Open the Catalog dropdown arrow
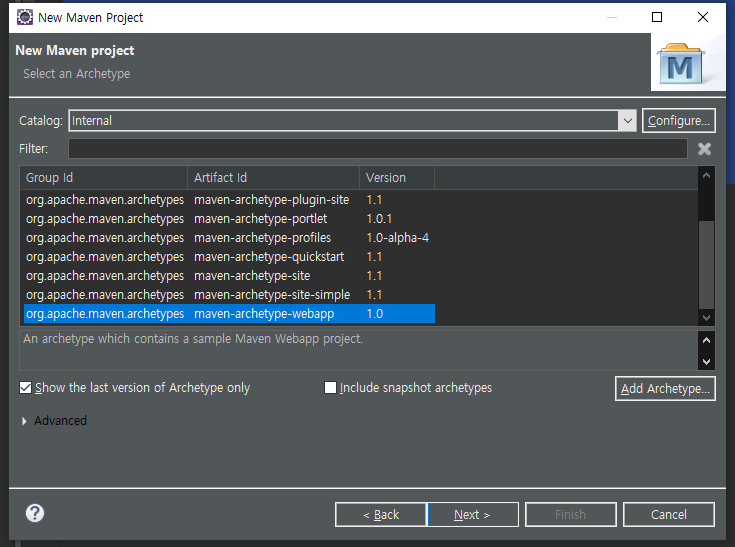735x547 pixels. [x=628, y=121]
